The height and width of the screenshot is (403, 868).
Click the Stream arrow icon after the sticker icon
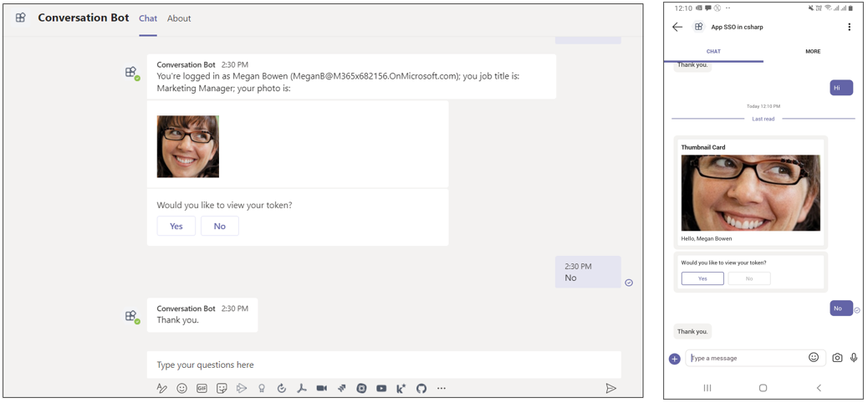click(242, 388)
